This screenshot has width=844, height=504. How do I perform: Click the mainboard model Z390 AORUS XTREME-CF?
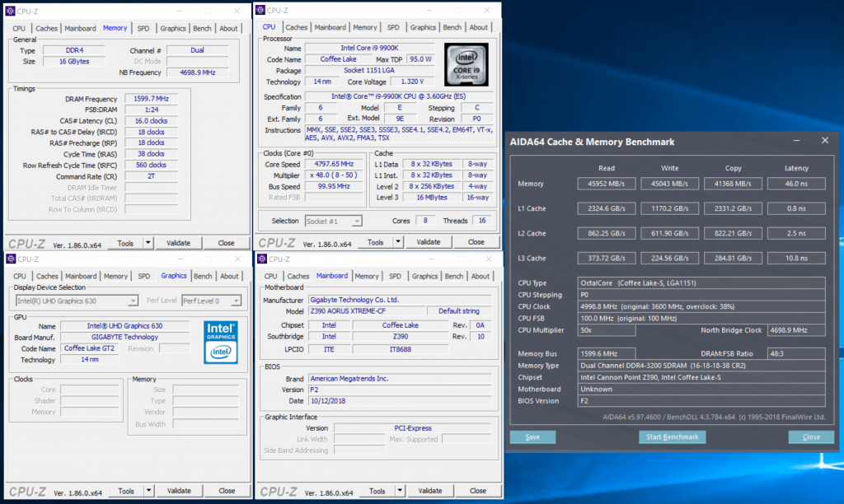click(367, 311)
